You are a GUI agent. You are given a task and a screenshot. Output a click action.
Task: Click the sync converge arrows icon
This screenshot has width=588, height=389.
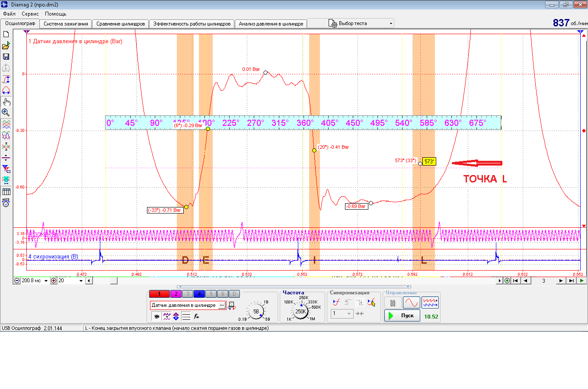[360, 314]
